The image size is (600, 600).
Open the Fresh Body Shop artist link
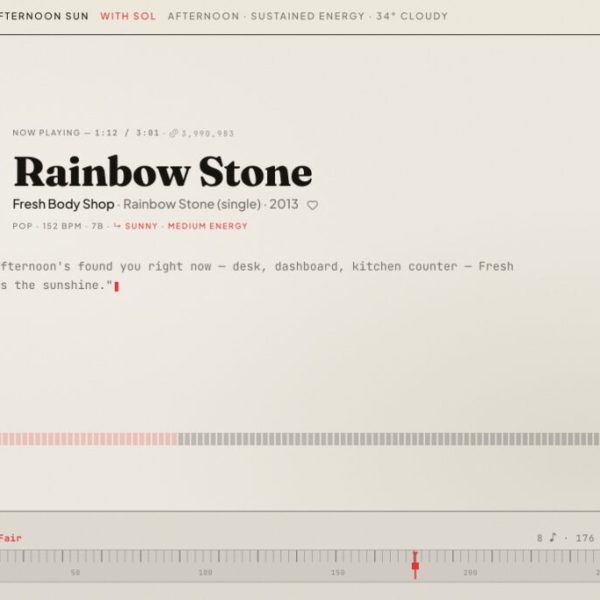[64, 204]
